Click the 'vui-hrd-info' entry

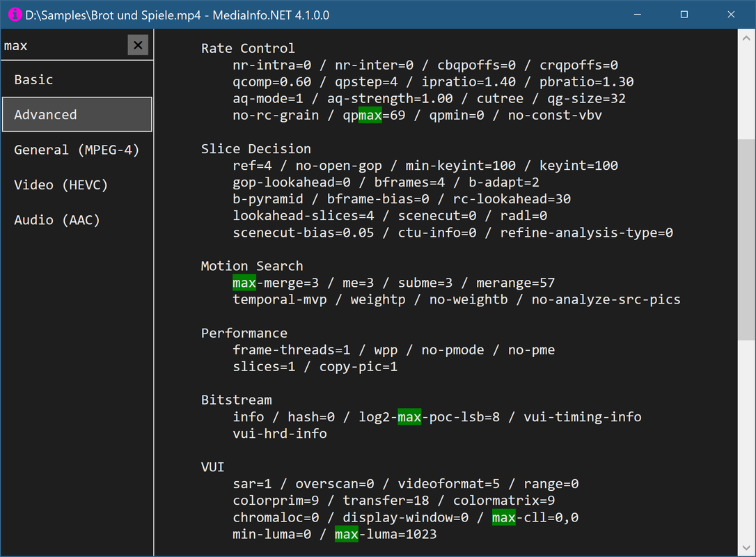pos(280,434)
